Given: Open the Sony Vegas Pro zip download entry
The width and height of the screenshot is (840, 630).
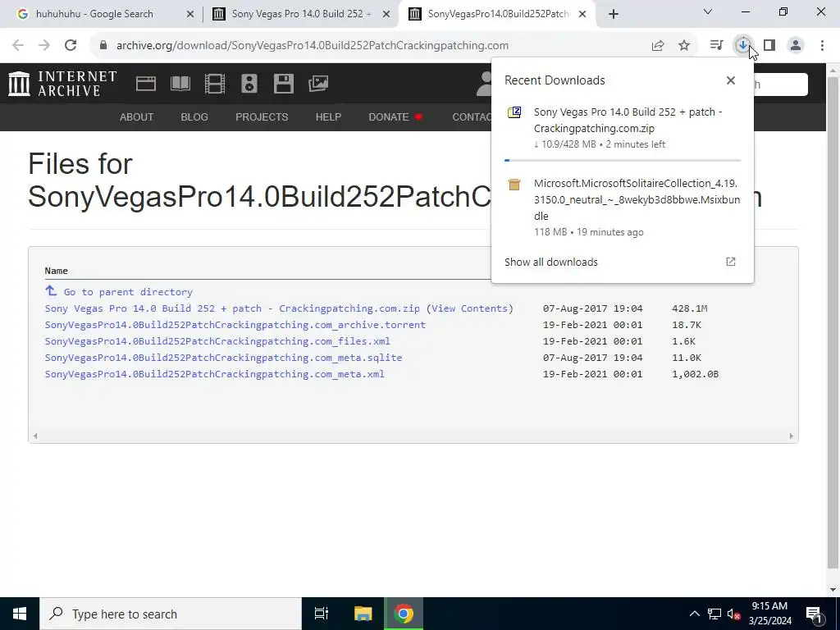Looking at the screenshot, I should point(623,128).
